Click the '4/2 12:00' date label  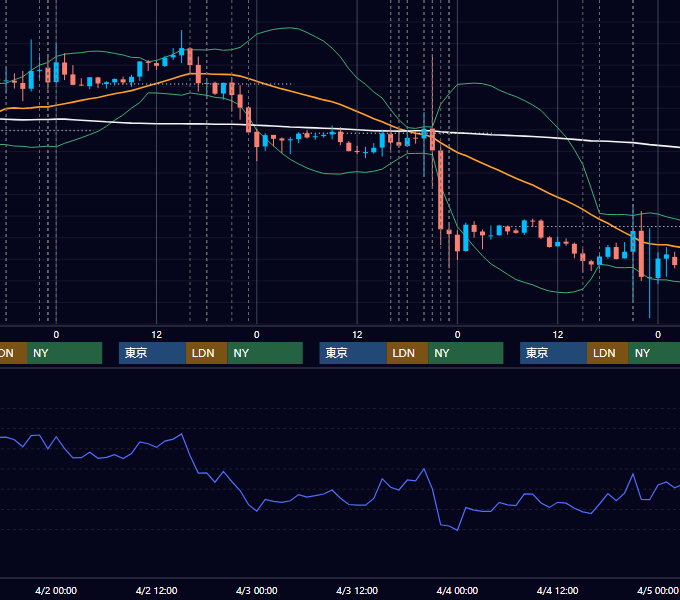[x=156, y=590]
